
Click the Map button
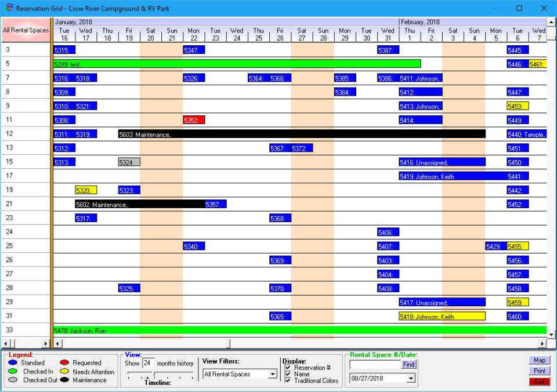click(539, 360)
